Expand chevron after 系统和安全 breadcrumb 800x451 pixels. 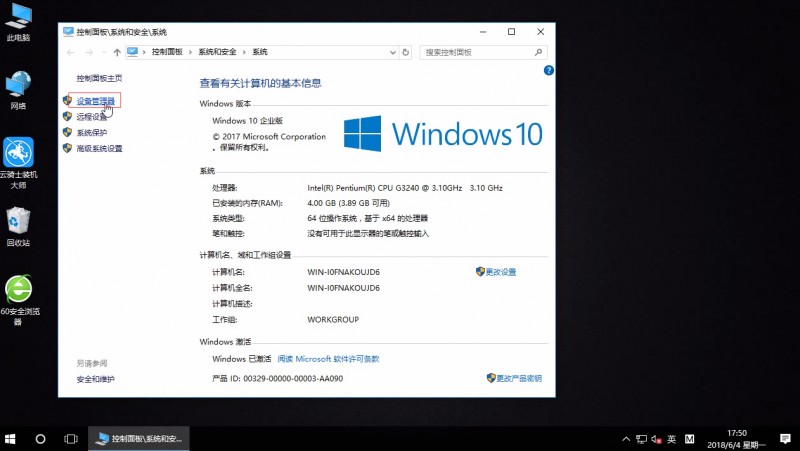pos(244,52)
